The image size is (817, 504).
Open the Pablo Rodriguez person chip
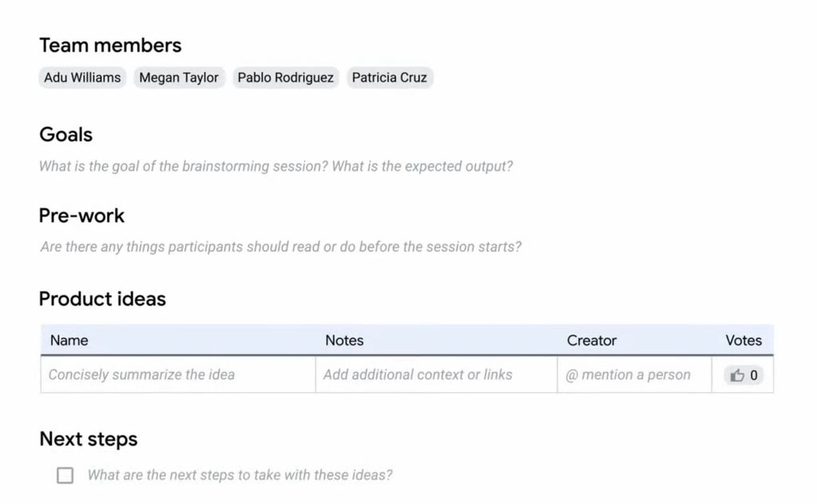(286, 77)
